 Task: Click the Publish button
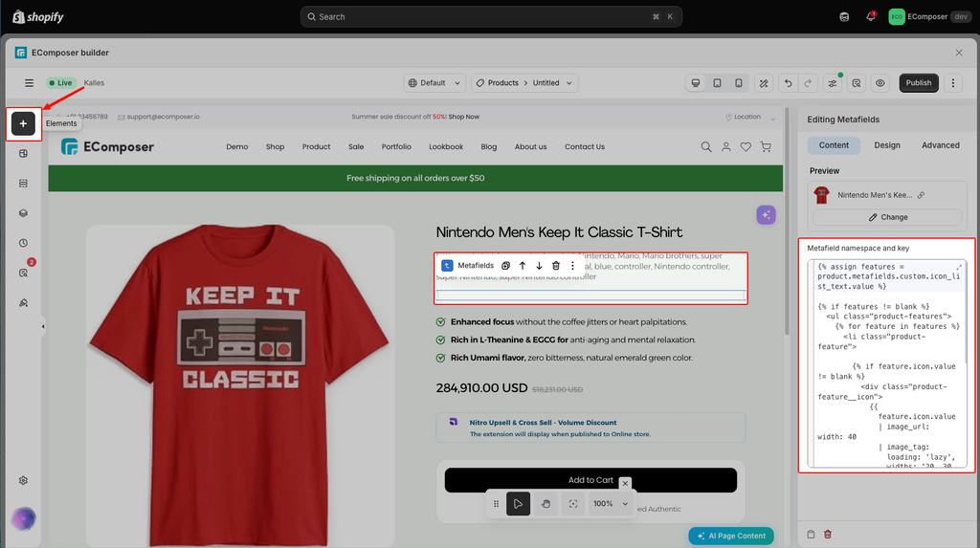(x=918, y=83)
